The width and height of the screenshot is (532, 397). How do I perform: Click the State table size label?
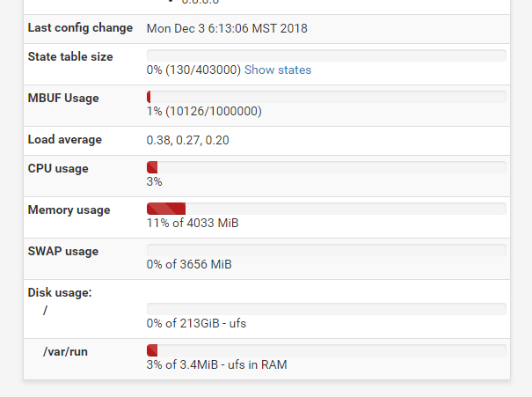click(70, 56)
